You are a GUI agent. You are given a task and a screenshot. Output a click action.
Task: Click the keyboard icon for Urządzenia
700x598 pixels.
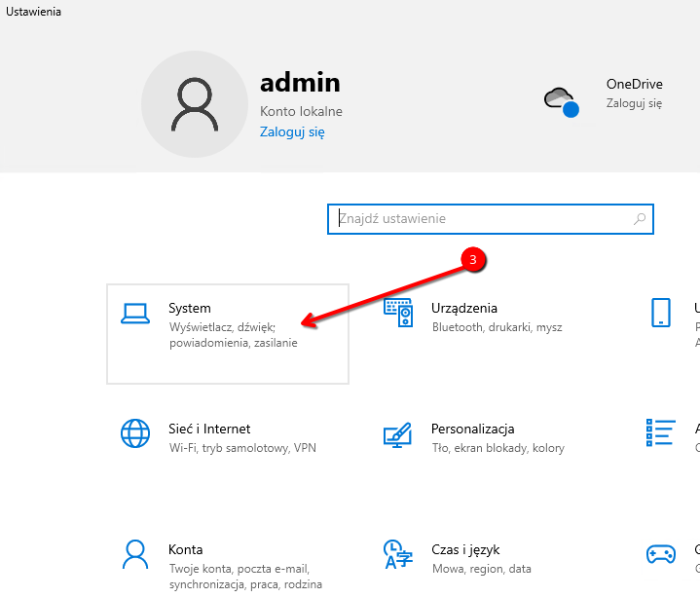397,313
